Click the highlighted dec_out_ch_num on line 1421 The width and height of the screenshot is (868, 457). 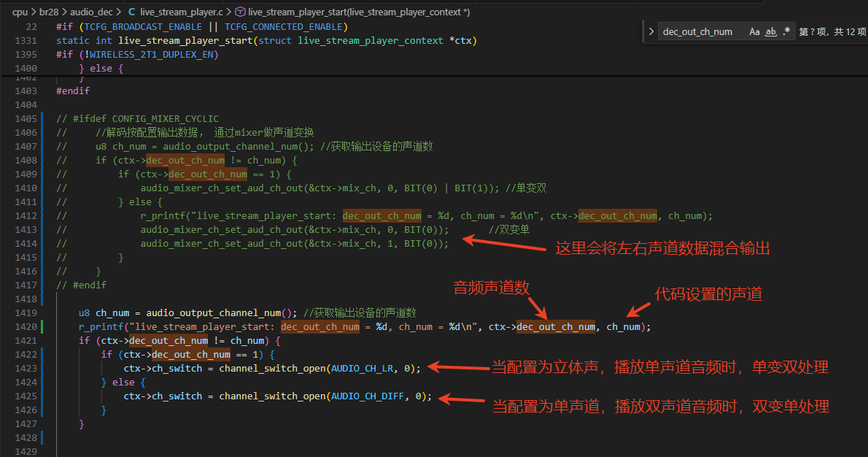pos(168,341)
